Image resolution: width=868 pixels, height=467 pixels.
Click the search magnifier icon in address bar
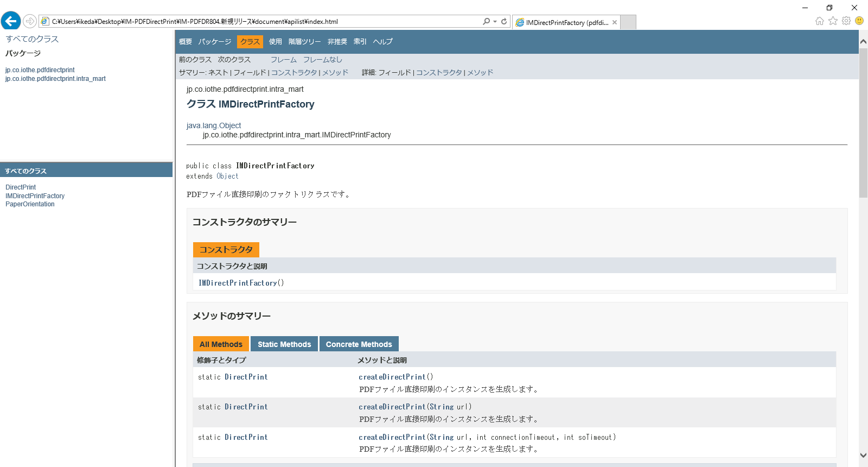(x=486, y=21)
